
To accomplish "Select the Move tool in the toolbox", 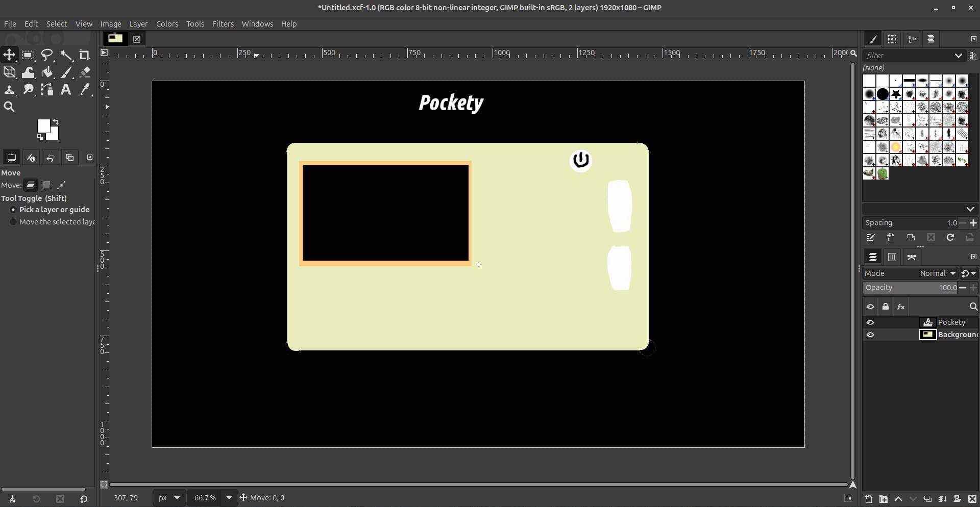I will 9,55.
